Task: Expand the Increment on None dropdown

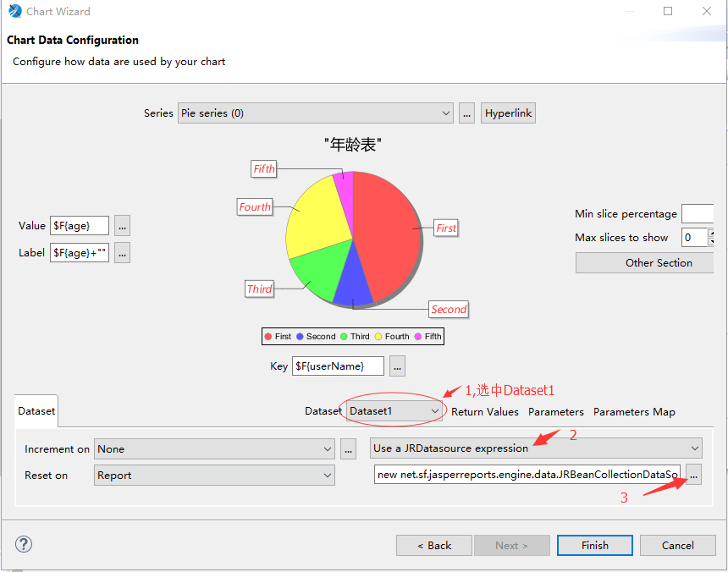Action: 214,449
